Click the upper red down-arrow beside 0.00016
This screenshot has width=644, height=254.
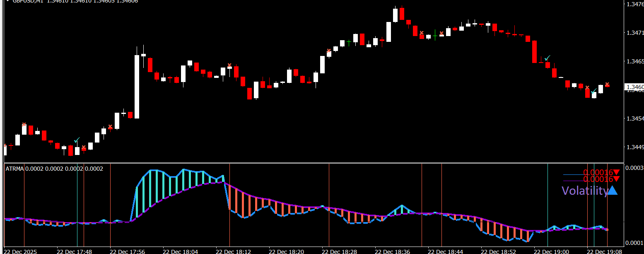[x=617, y=172]
